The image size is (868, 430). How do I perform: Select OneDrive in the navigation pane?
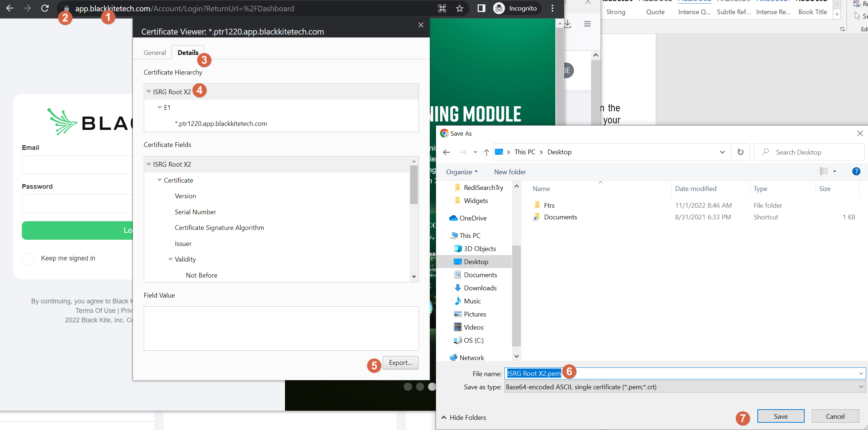pos(473,218)
